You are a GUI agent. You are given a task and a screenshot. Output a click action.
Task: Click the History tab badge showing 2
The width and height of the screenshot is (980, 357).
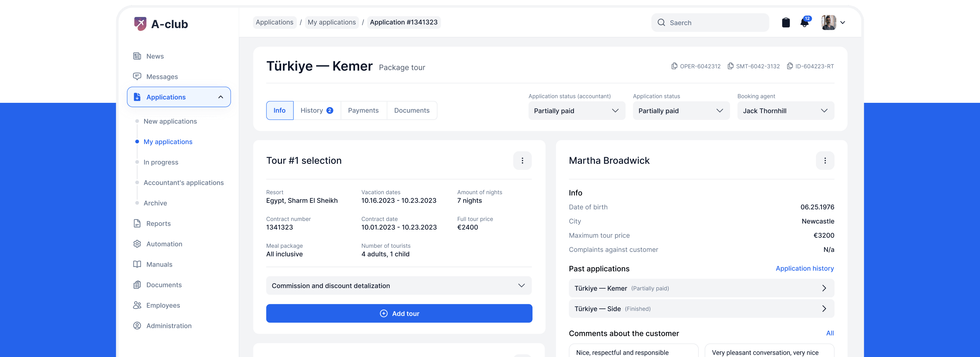(x=330, y=110)
